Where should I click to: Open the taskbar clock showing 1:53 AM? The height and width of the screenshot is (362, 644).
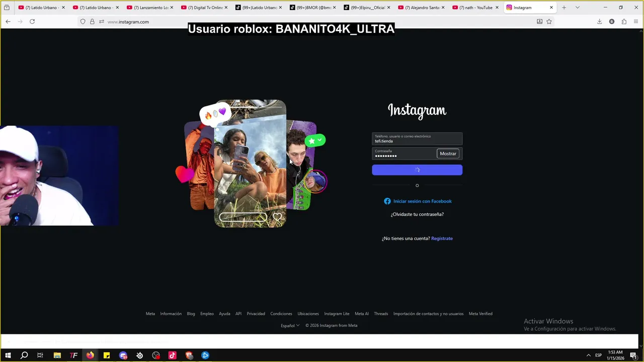point(615,355)
